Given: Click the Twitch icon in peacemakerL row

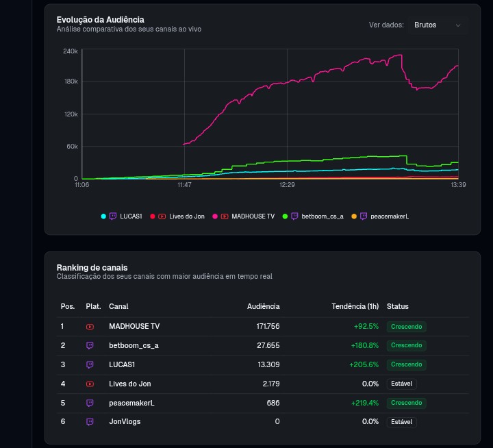Looking at the screenshot, I should tap(90, 403).
